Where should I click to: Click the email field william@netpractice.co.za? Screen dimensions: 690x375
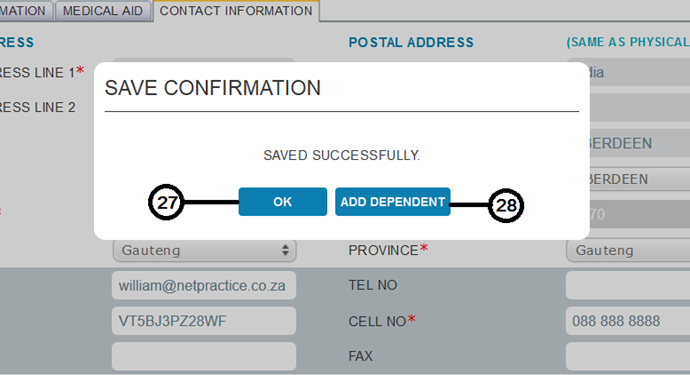pyautogui.click(x=204, y=286)
